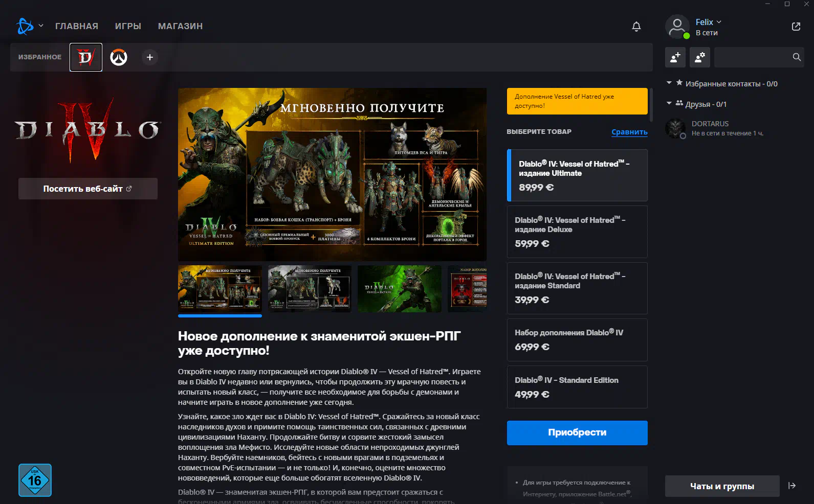Click the add friend icon
814x504 pixels.
pos(675,57)
